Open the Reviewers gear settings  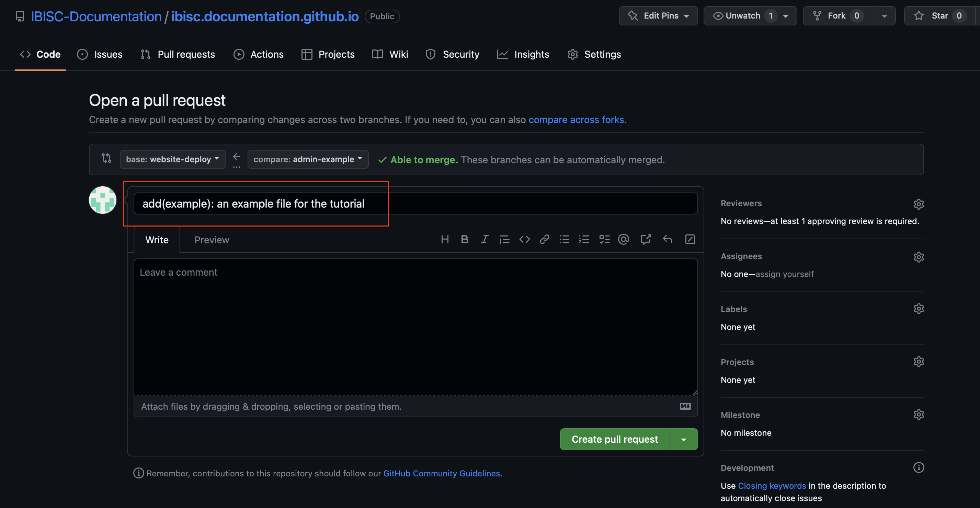pyautogui.click(x=919, y=204)
